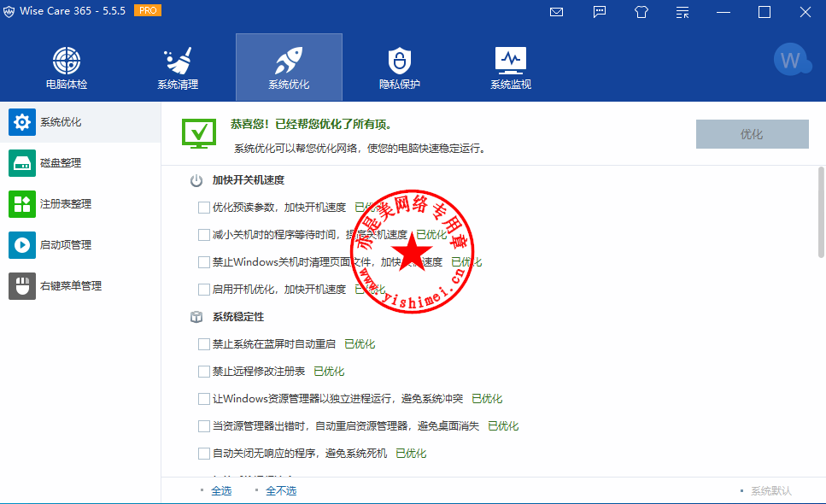This screenshot has width=826, height=504.
Task: Select the 右键菜单管理 mouse icon in sidebar
Action: (22, 286)
